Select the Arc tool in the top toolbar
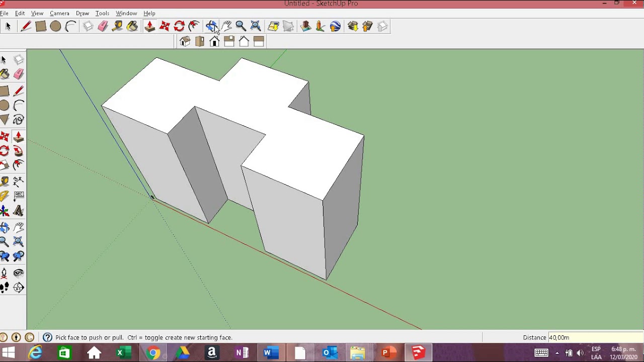This screenshot has height=362, width=644. [70, 26]
